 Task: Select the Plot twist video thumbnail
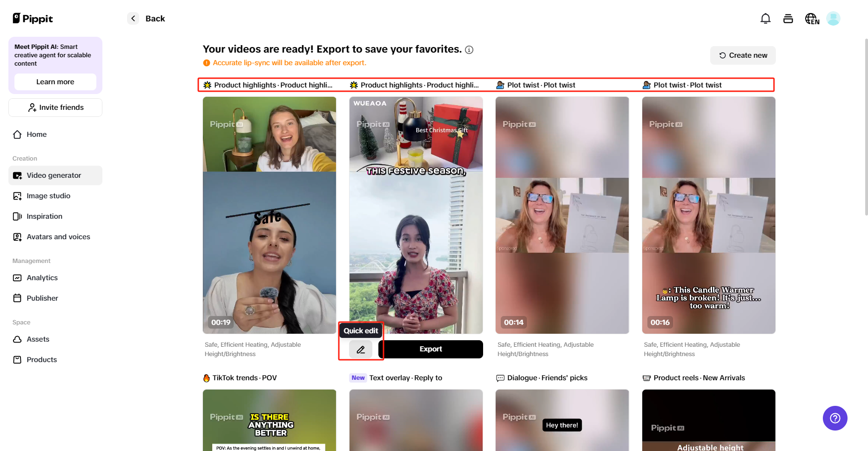tap(562, 215)
